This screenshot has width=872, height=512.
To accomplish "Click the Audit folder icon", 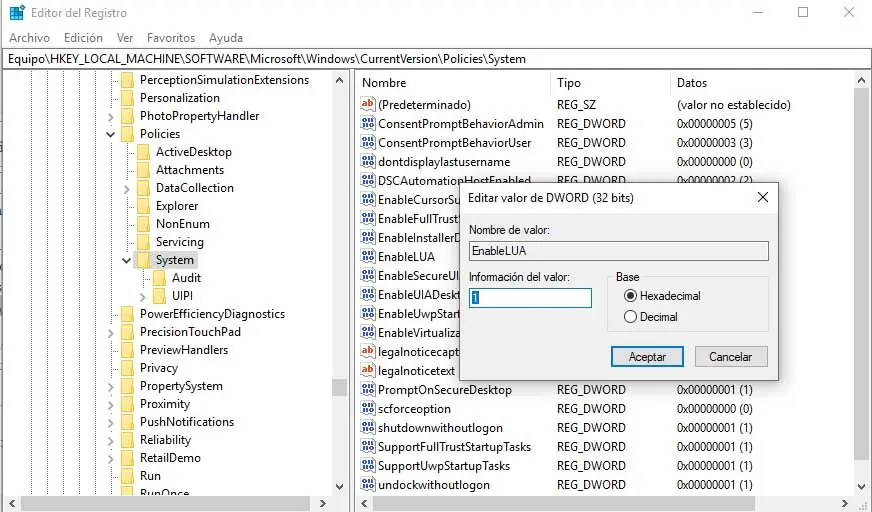I will (x=159, y=278).
